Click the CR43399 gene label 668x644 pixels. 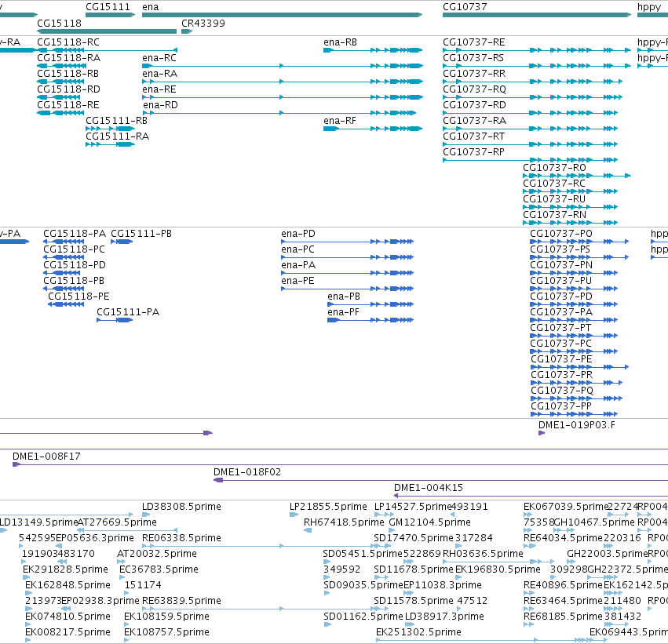pos(203,23)
